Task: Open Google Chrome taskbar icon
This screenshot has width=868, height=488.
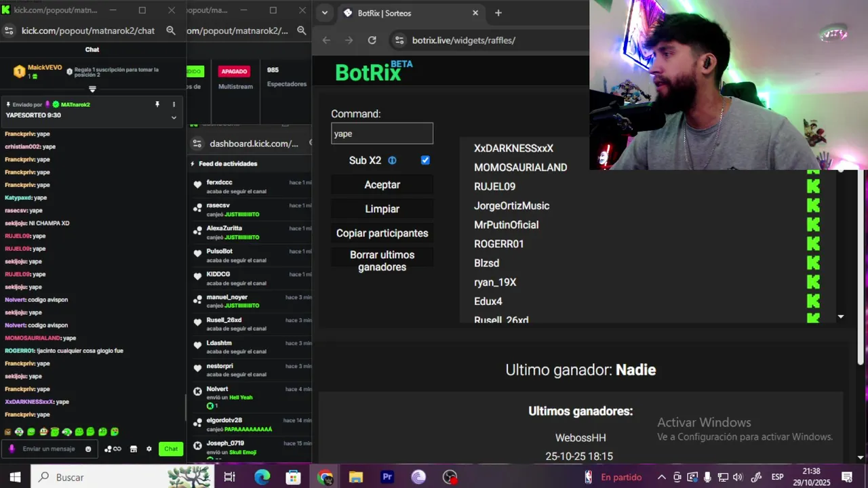Action: click(325, 477)
